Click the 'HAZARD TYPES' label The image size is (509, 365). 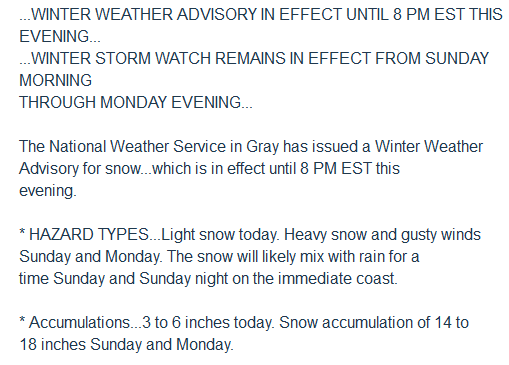(89, 235)
